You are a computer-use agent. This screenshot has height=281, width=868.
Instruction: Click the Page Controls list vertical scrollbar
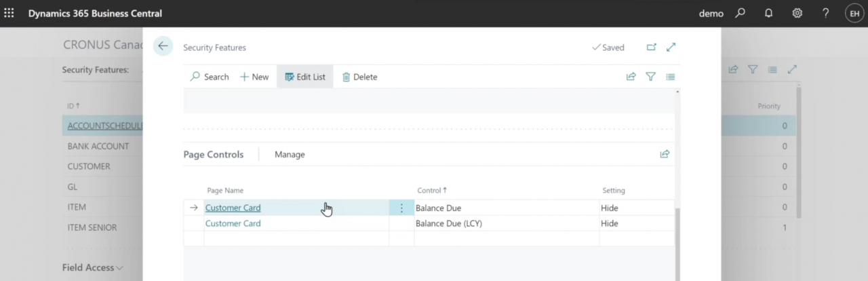click(677, 244)
